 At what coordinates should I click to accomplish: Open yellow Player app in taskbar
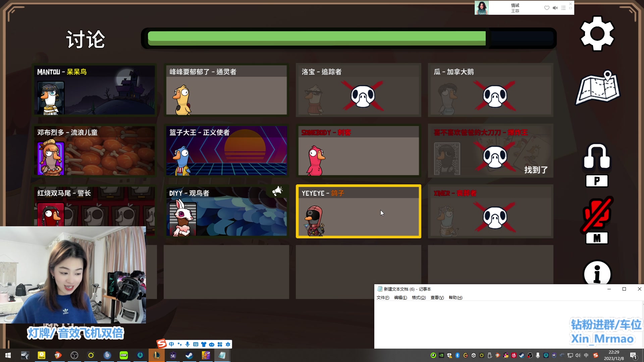coord(42,355)
